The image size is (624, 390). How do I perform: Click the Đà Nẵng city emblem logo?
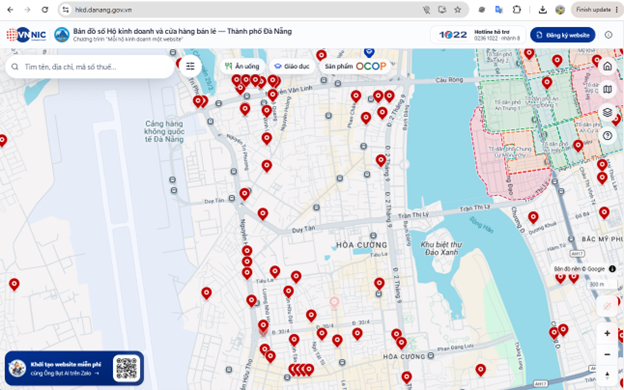coord(62,35)
